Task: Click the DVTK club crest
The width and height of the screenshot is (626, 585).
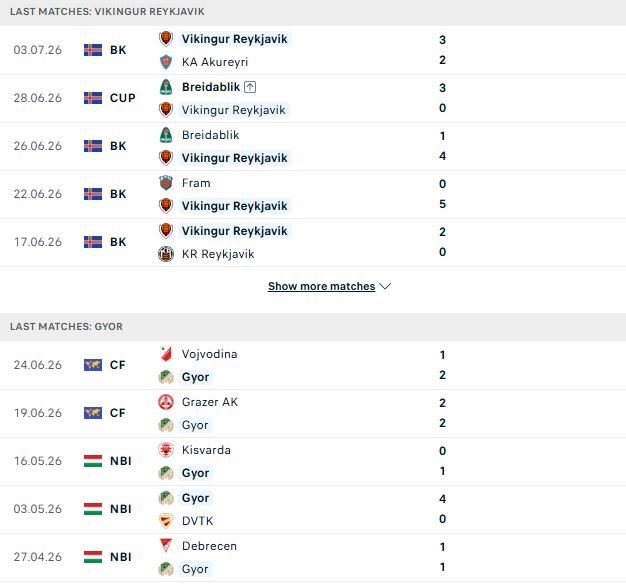Action: pos(166,521)
